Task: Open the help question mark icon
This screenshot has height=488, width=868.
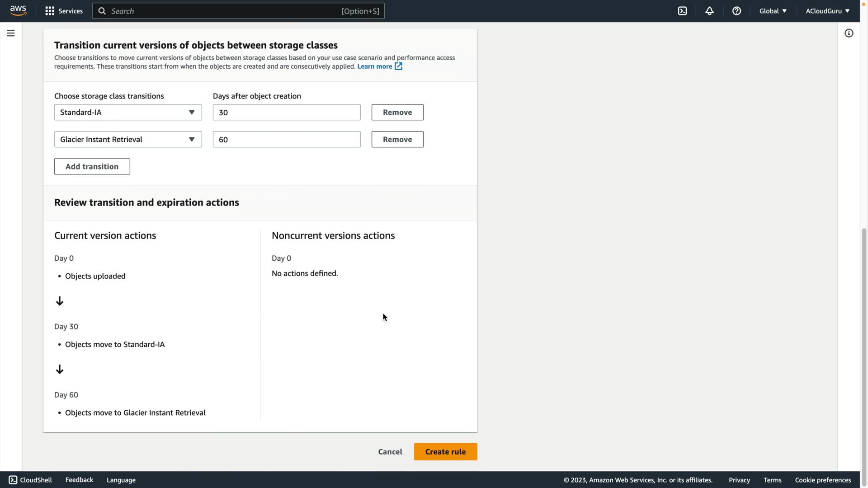Action: (736, 11)
